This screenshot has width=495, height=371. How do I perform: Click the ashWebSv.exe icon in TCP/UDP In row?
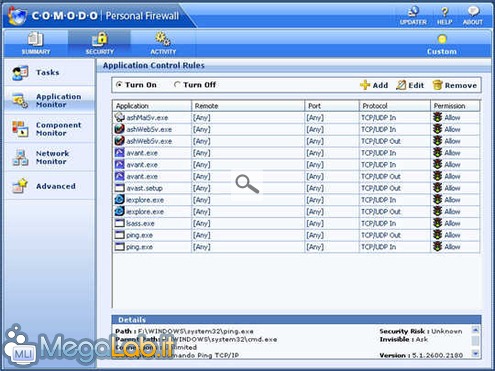tap(119, 129)
